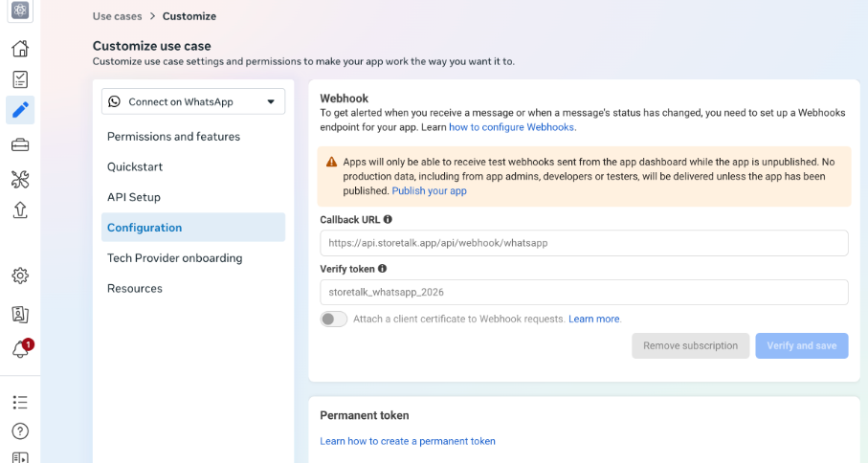Open app settings gear icon

coord(20,276)
